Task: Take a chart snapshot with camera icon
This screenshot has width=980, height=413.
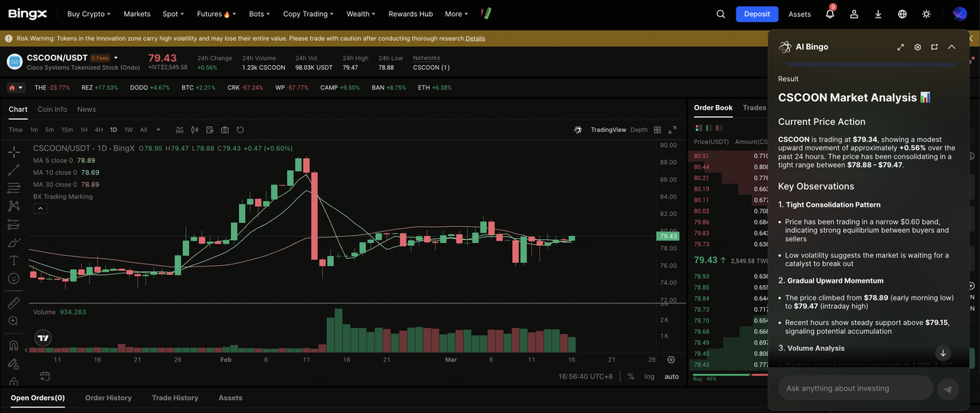Action: [x=225, y=130]
